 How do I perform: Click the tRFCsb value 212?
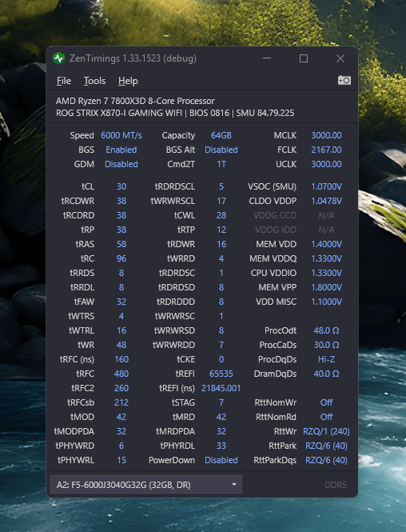tap(121, 402)
